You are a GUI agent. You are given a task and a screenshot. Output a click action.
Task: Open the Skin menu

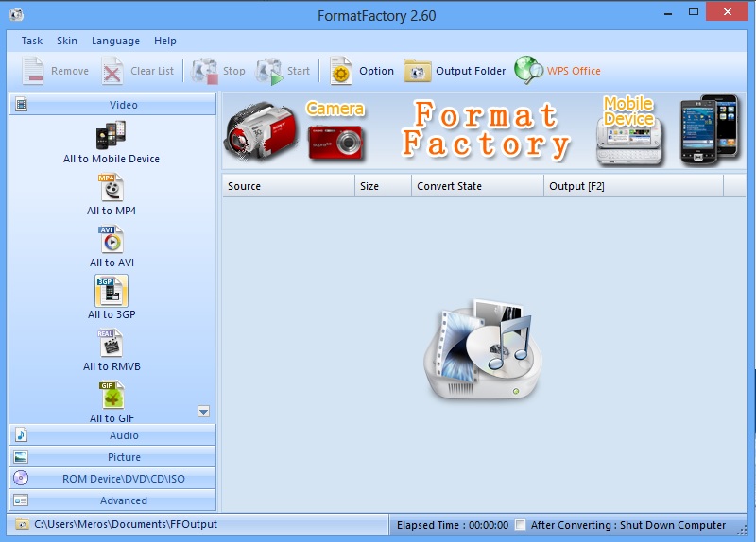[x=67, y=41]
